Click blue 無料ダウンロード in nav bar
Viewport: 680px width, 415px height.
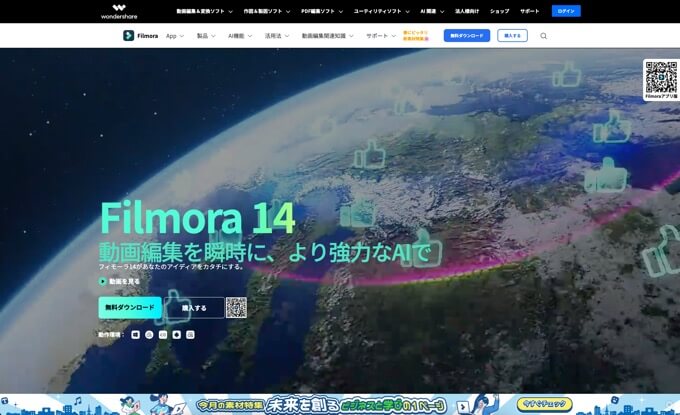pyautogui.click(x=467, y=36)
